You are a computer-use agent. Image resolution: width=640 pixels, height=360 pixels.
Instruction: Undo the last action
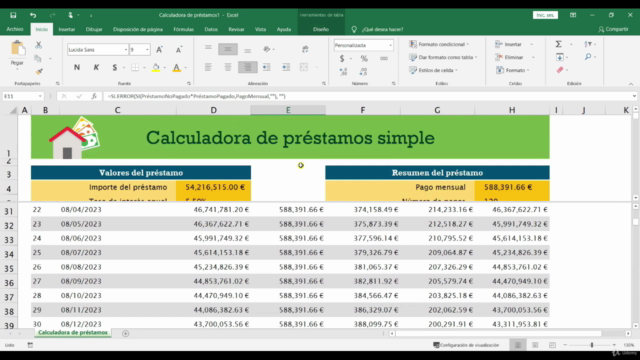[33, 15]
